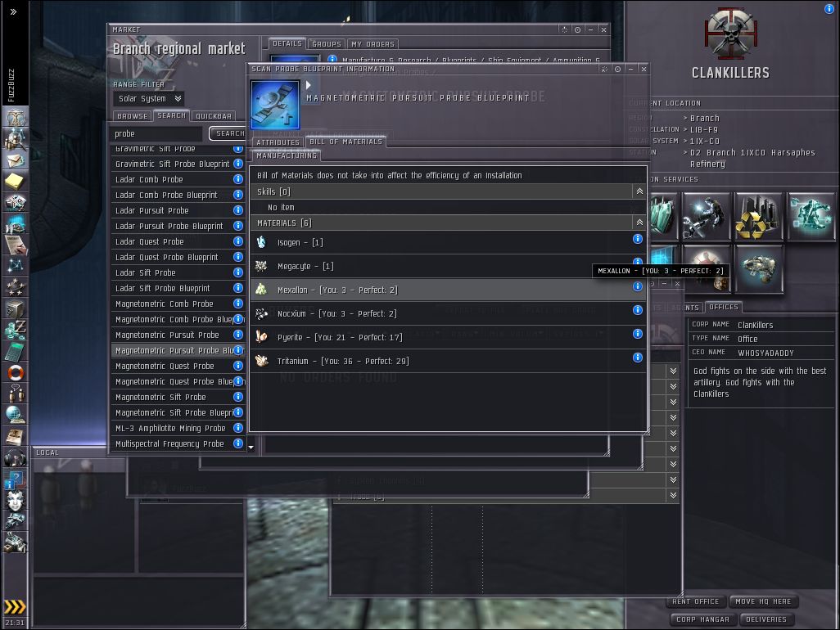Screen dimensions: 840x630
Task: Click the yellow chevrons undock icon
Action: (x=15, y=606)
